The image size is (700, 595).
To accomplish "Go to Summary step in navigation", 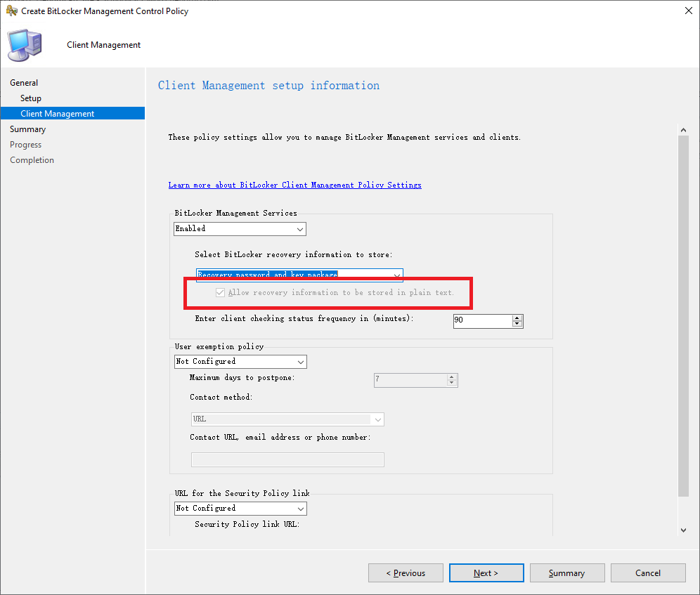I will (x=27, y=129).
